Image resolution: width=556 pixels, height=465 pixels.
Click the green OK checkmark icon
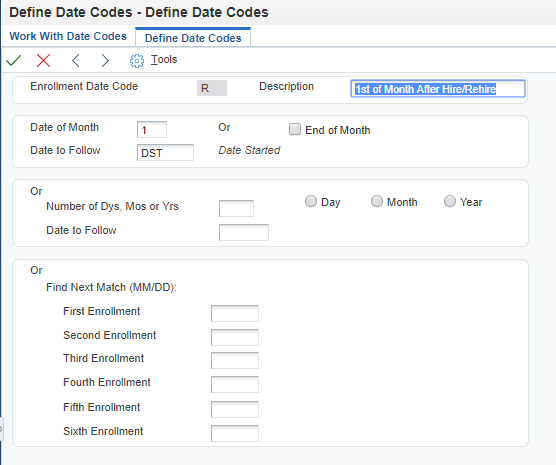(14, 61)
